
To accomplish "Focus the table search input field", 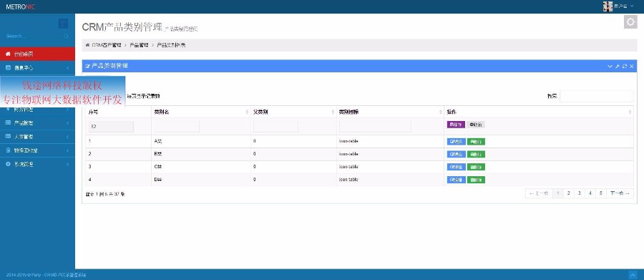I will pyautogui.click(x=597, y=96).
